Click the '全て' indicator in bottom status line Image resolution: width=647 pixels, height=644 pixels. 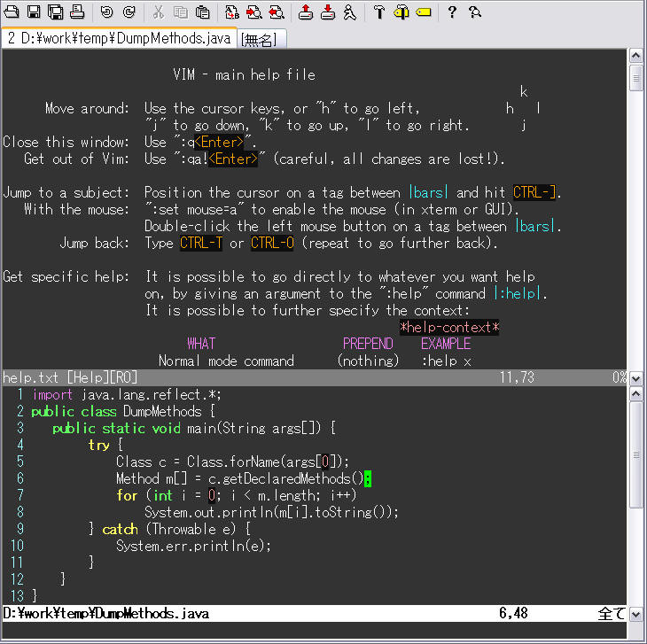[x=612, y=614]
